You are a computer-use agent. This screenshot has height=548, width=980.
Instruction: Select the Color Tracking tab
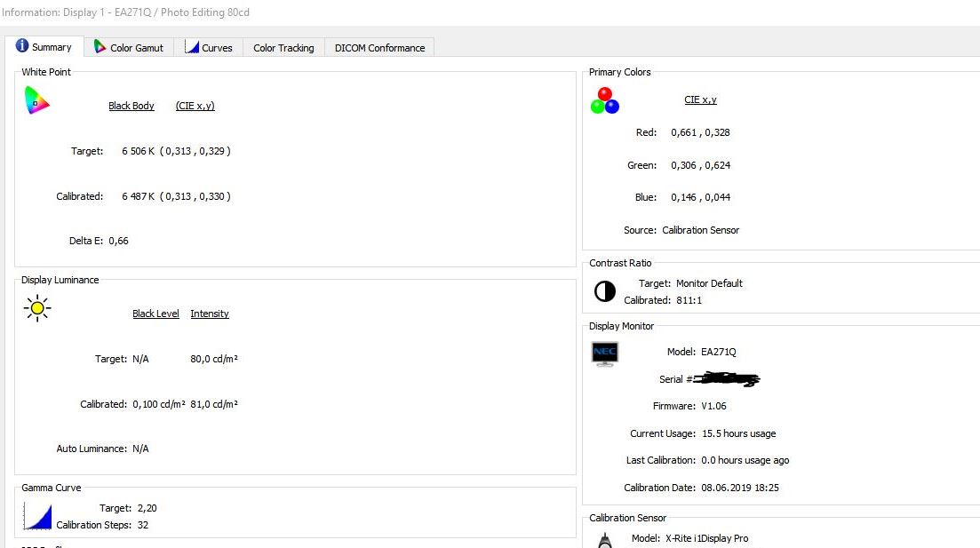click(283, 48)
